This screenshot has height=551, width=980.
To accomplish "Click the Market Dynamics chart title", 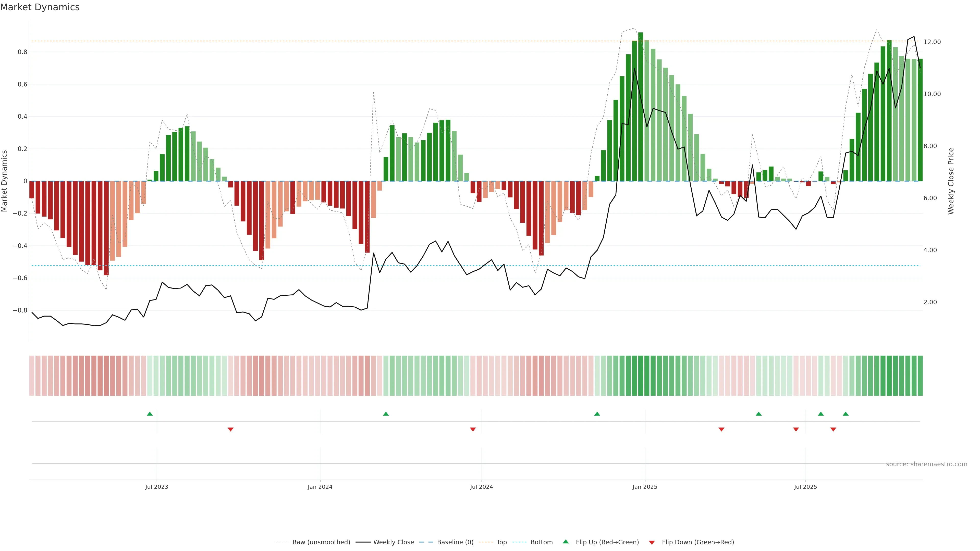I will pyautogui.click(x=40, y=7).
